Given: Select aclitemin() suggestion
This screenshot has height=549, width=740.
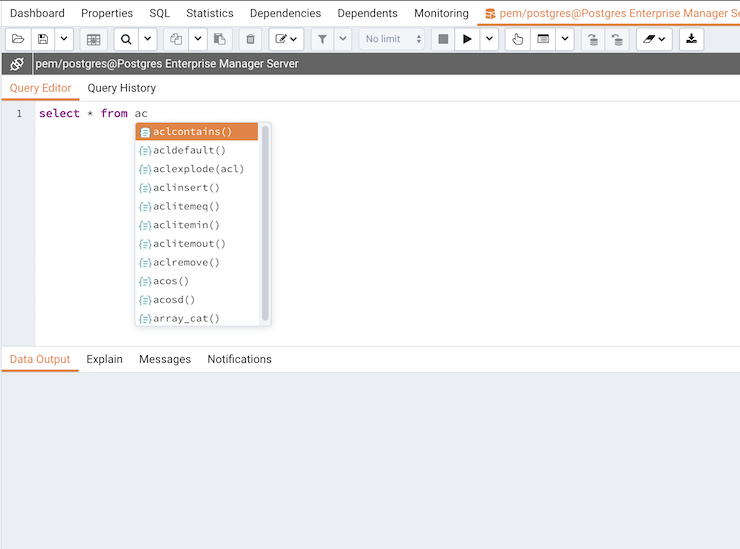Looking at the screenshot, I should 197,225.
